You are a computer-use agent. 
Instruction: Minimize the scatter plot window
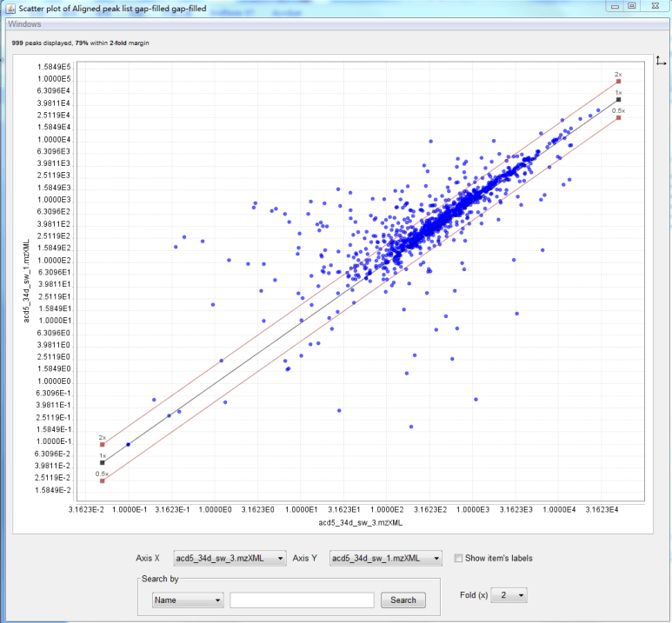click(x=615, y=6)
